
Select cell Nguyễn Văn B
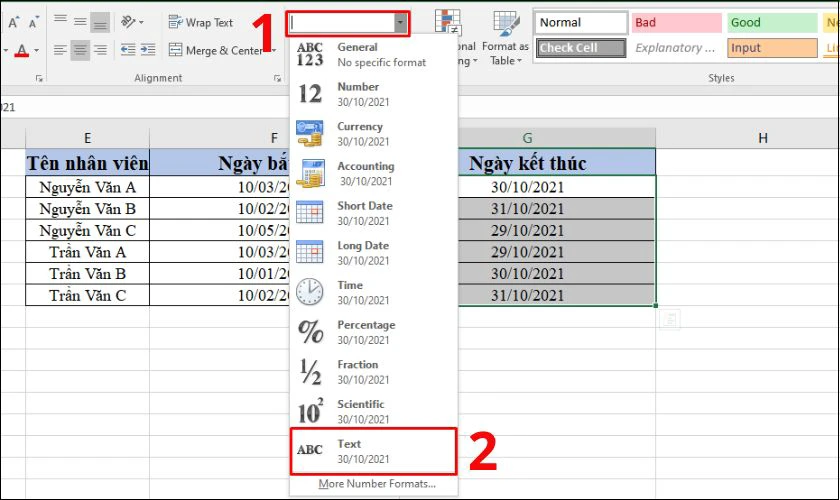coord(87,208)
